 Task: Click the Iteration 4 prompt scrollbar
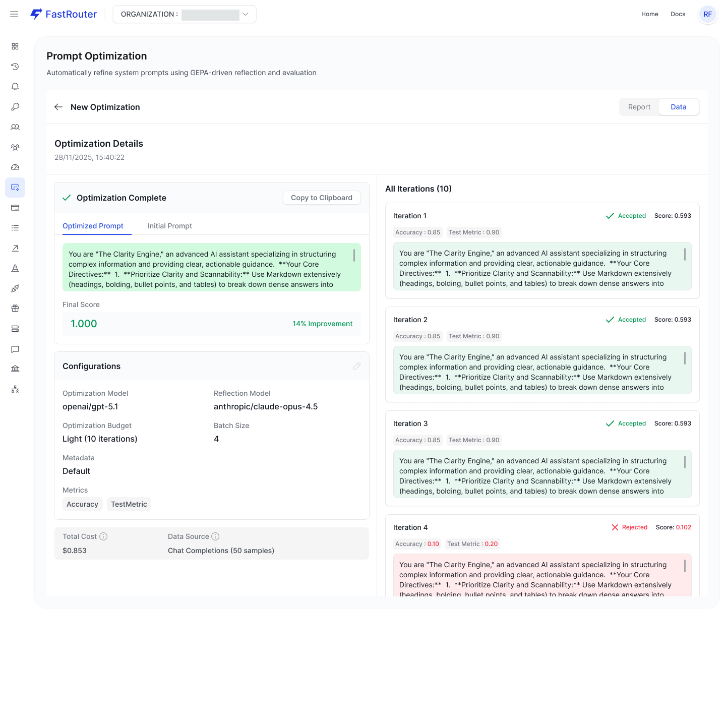(x=685, y=566)
